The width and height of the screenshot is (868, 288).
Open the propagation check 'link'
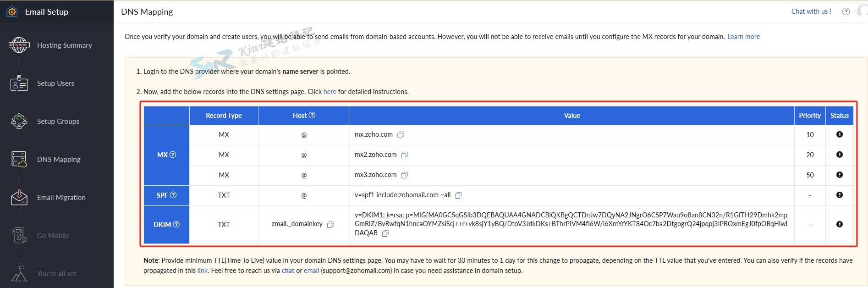coord(203,271)
